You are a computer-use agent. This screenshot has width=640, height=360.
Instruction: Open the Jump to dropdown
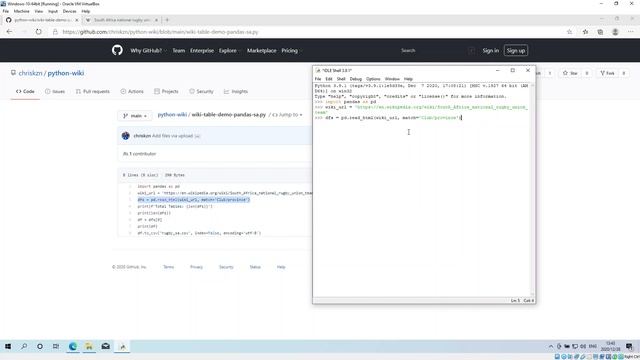pyautogui.click(x=287, y=115)
